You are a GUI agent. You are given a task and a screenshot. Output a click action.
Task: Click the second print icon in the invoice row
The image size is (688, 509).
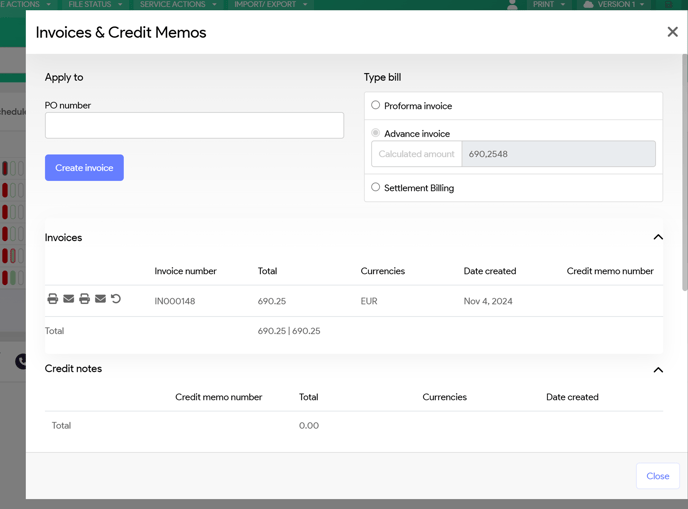click(85, 299)
